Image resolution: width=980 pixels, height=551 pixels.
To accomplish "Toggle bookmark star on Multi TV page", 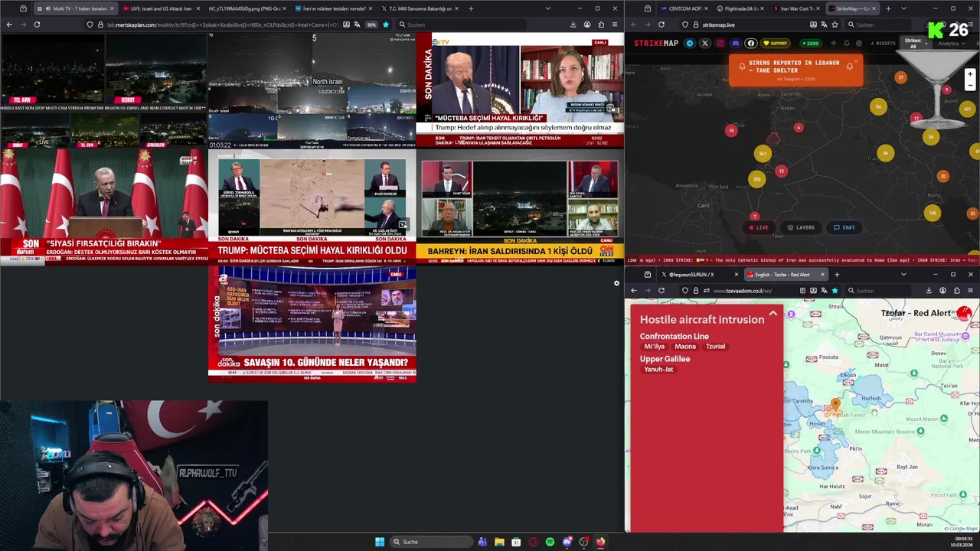I will coord(385,24).
